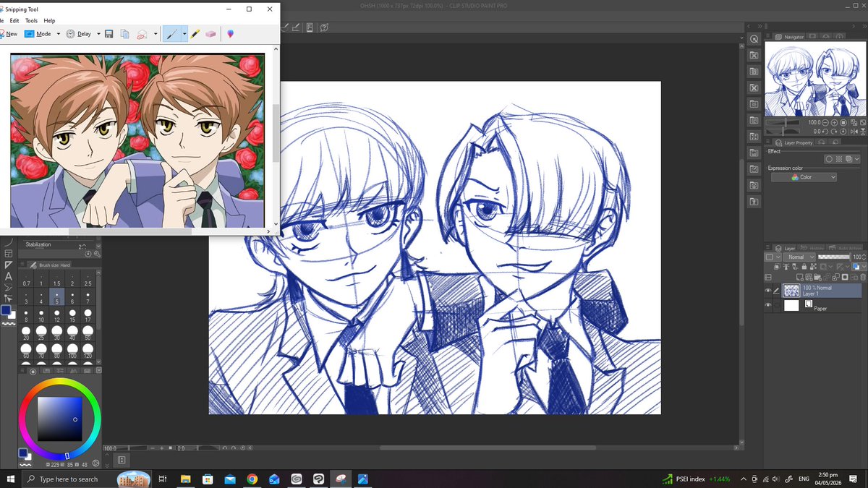Screen dimensions: 868x488
Task: Open the Tools menu in Snipping Tool
Action: coord(32,21)
